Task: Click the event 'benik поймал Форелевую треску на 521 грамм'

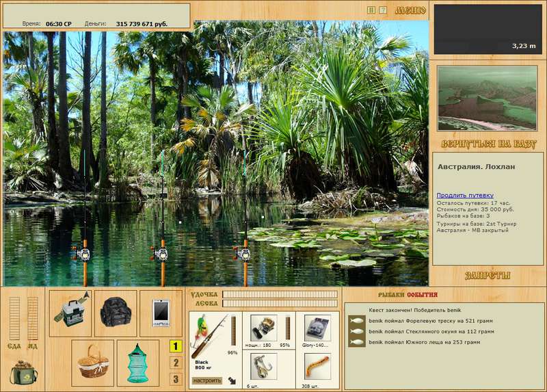Action: 431,321
